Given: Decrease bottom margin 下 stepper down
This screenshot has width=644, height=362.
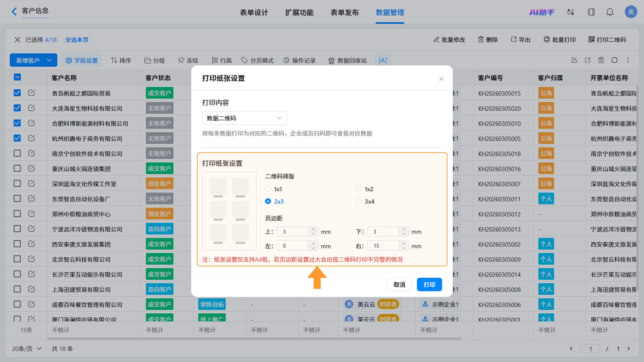Looking at the screenshot, I should pyautogui.click(x=404, y=234).
